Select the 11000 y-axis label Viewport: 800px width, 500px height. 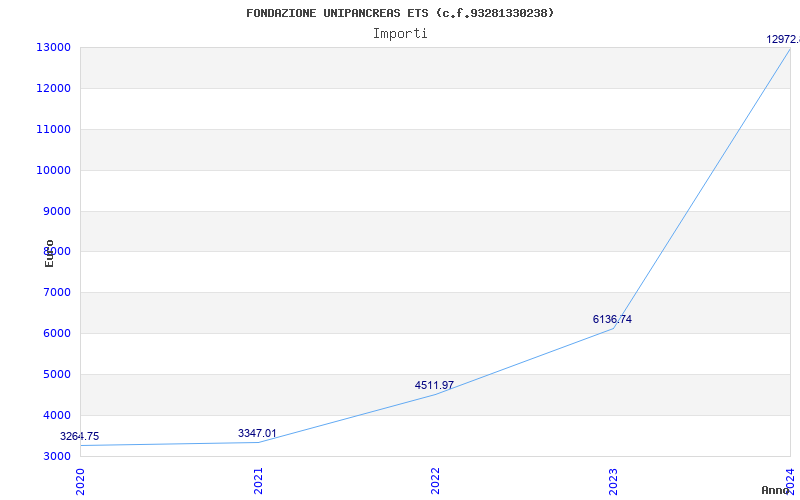pos(53,129)
